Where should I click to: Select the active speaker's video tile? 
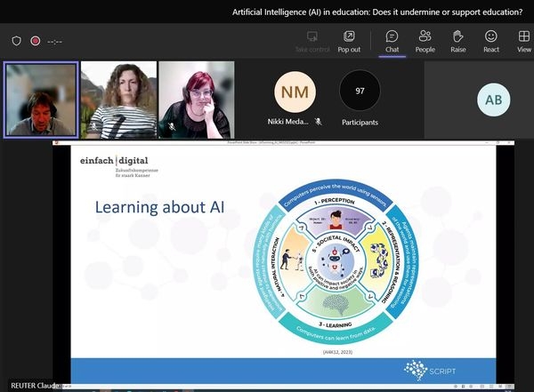pyautogui.click(x=41, y=100)
